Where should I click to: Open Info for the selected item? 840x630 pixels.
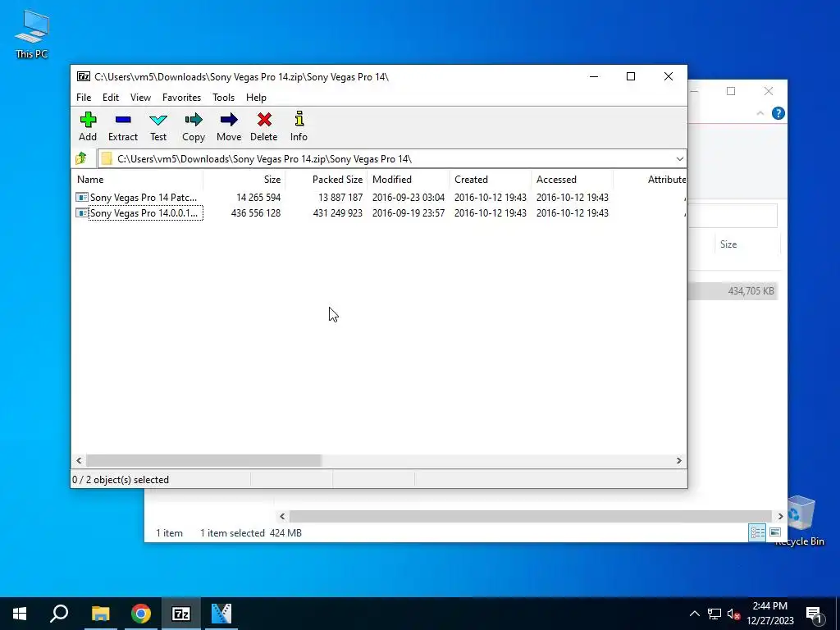pos(299,118)
